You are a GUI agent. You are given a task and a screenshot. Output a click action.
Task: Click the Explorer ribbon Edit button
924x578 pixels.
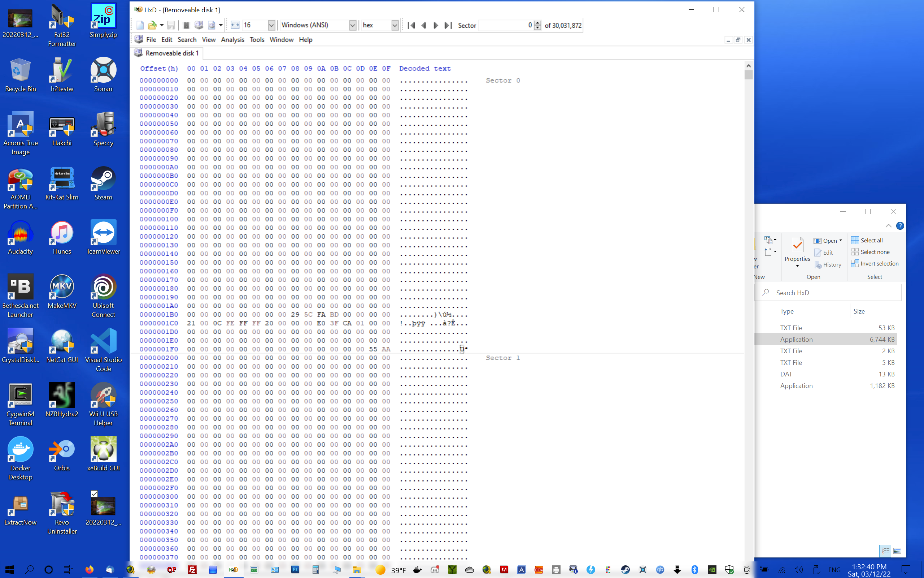click(x=824, y=253)
